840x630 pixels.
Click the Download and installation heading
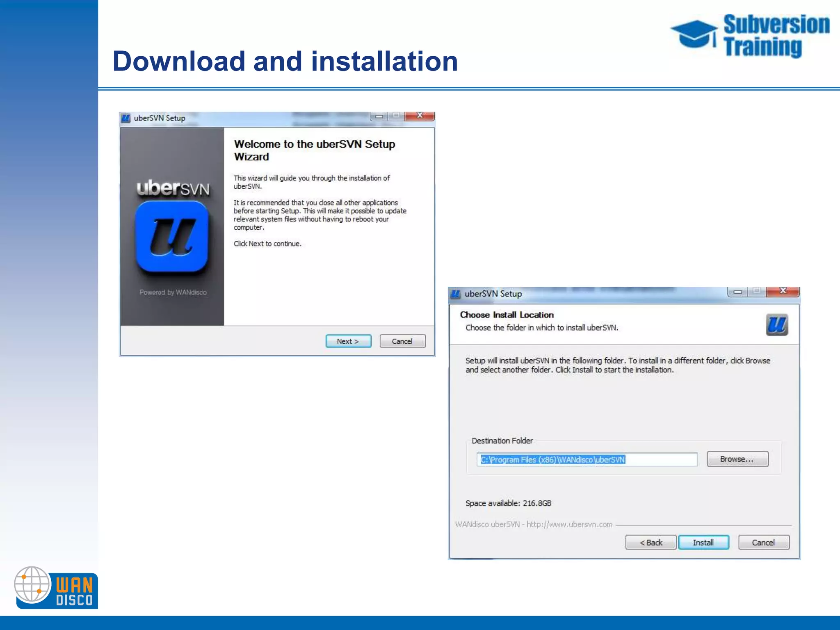click(x=285, y=62)
